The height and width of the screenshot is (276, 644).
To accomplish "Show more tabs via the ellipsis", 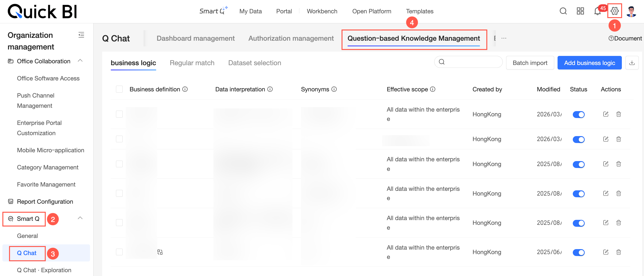I will pyautogui.click(x=504, y=38).
